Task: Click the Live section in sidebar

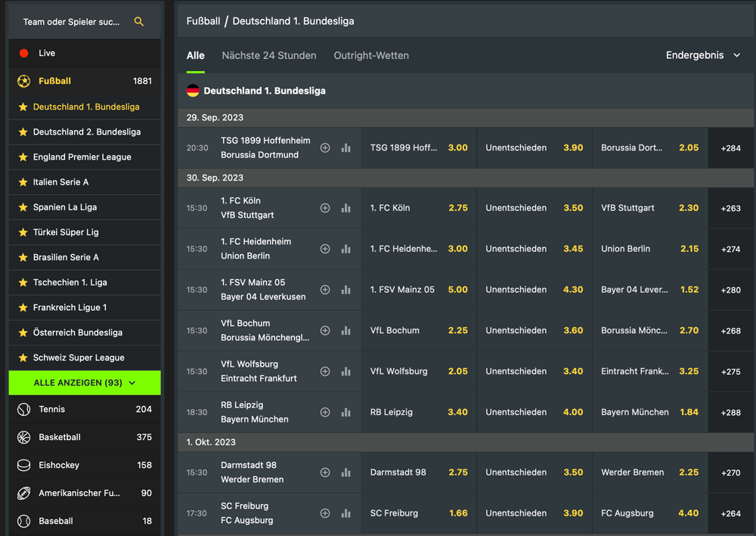Action: pyautogui.click(x=85, y=53)
